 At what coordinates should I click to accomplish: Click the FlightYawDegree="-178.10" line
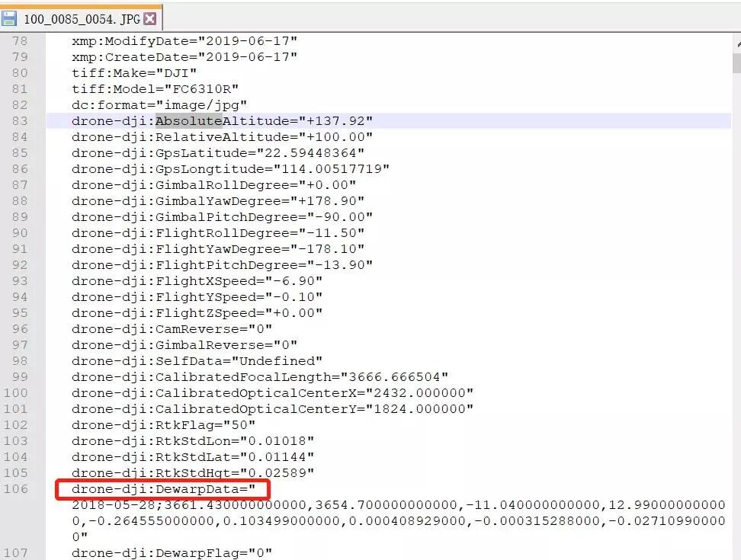[218, 249]
